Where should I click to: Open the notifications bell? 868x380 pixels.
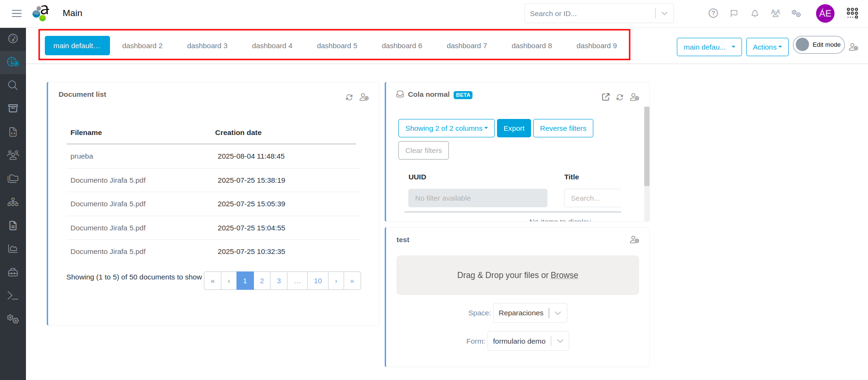click(x=754, y=13)
